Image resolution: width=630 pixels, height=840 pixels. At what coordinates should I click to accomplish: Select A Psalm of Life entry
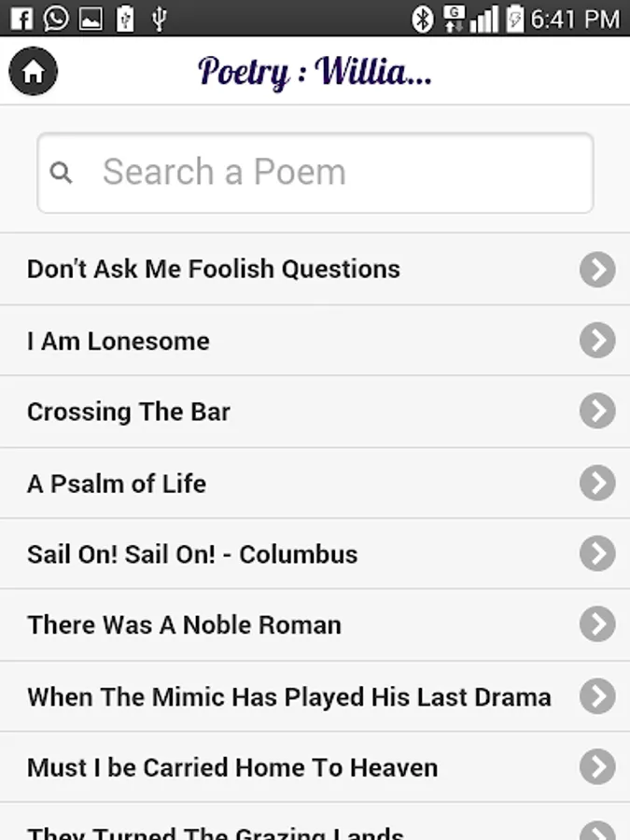(117, 483)
